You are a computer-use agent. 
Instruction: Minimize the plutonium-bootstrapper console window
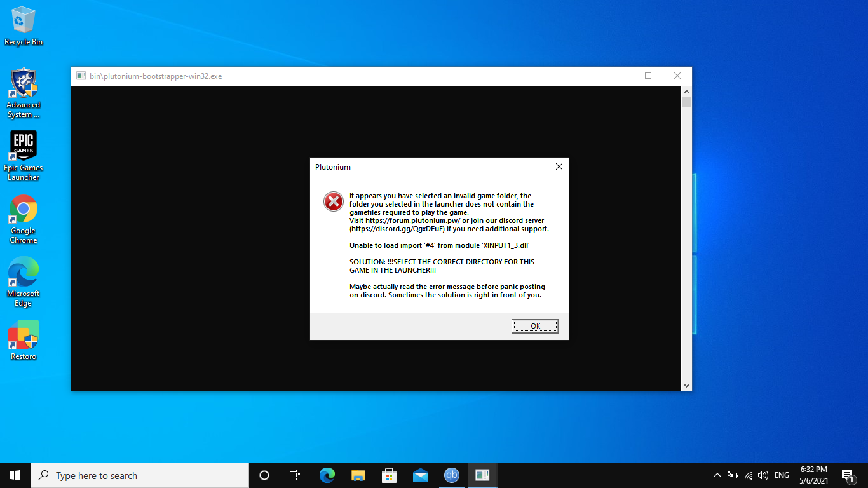(x=620, y=76)
